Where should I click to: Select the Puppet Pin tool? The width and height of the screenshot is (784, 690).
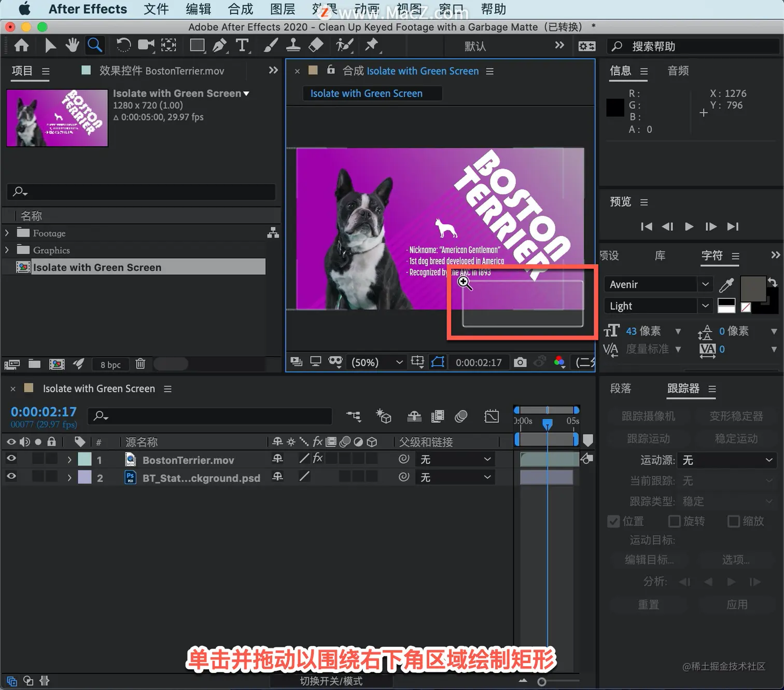(x=372, y=46)
